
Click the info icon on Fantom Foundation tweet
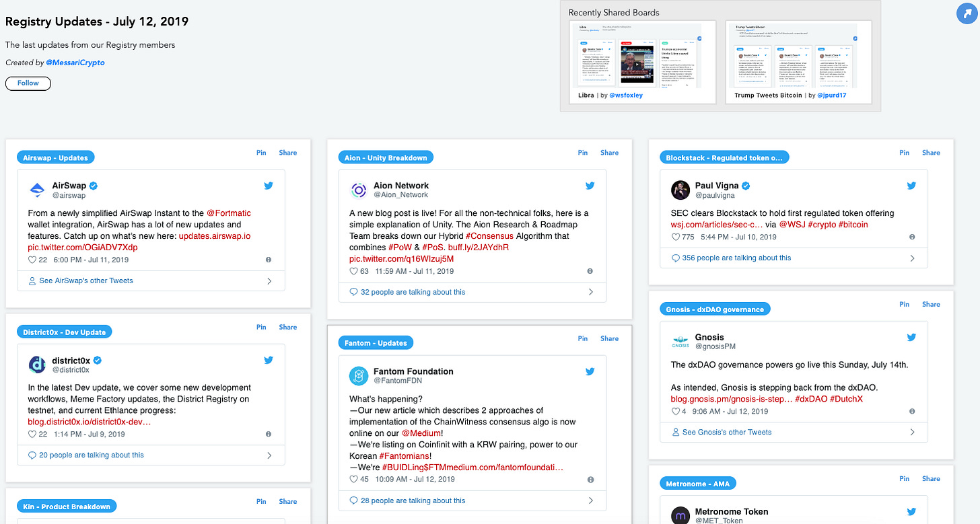click(590, 480)
